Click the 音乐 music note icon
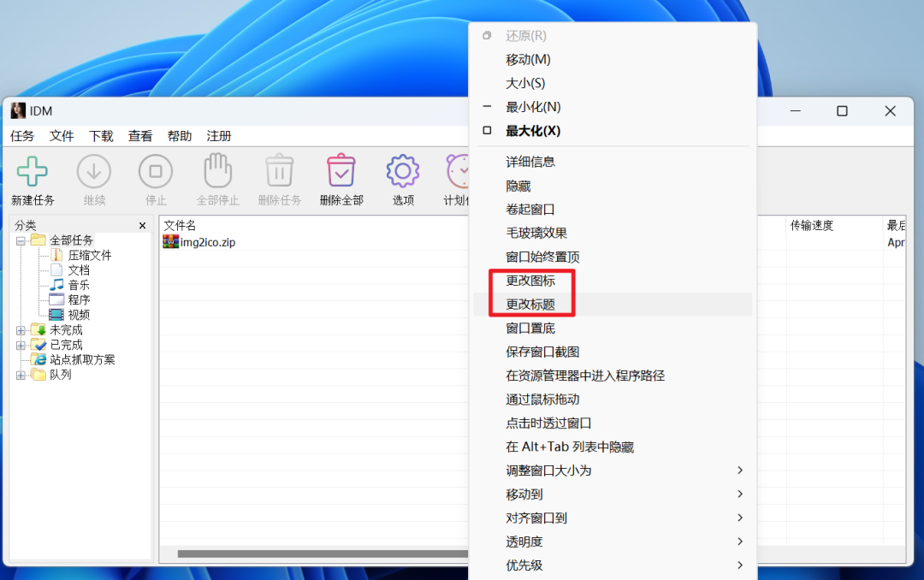The height and width of the screenshot is (580, 924). pyautogui.click(x=56, y=285)
